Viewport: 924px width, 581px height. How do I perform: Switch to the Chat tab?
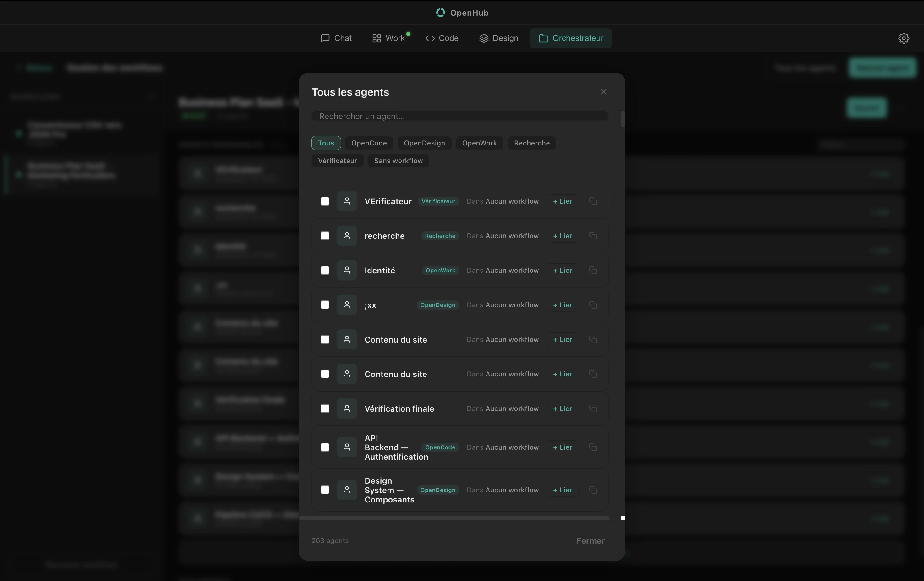pos(336,38)
